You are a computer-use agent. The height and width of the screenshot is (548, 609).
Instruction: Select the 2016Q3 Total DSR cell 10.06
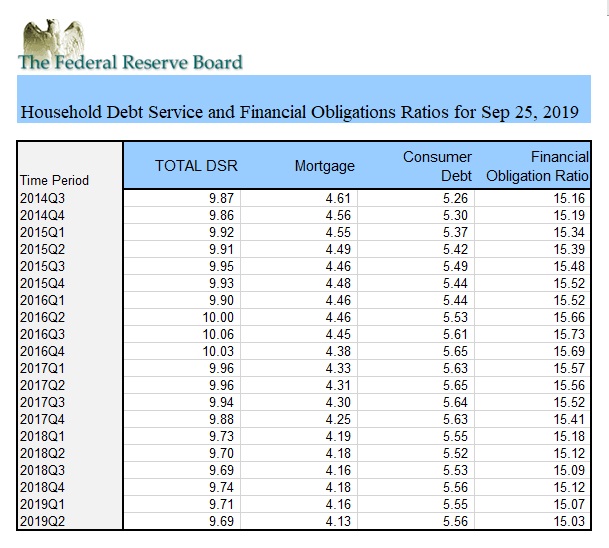219,334
